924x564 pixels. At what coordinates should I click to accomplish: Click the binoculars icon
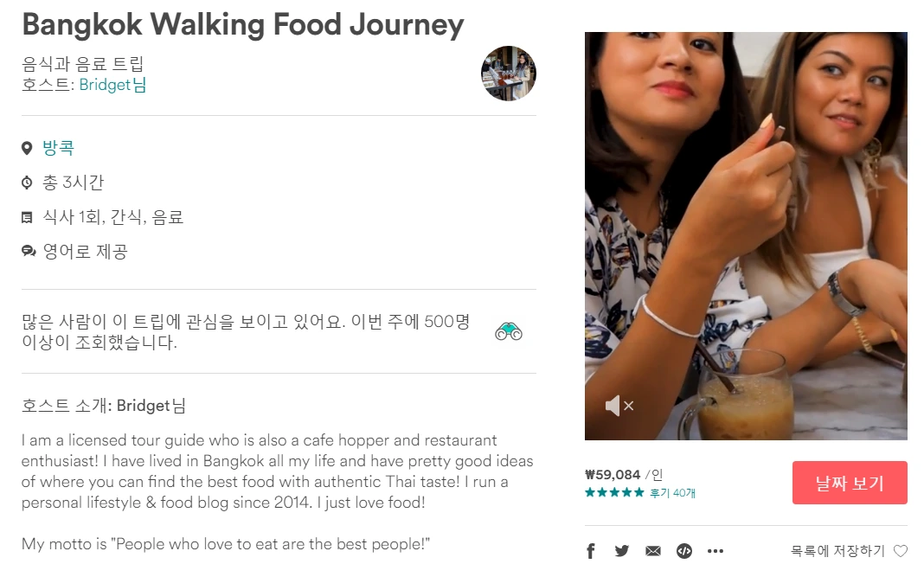[x=509, y=330]
